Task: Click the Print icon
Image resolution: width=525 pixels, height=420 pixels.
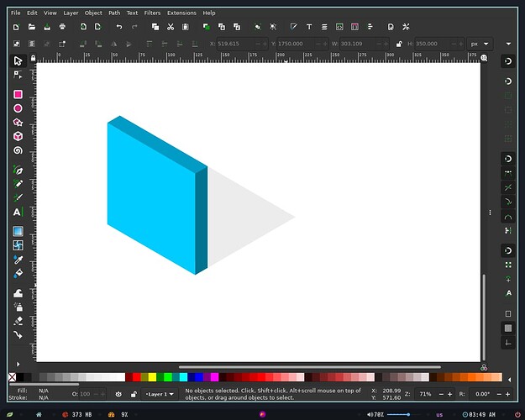Action: 62,27
